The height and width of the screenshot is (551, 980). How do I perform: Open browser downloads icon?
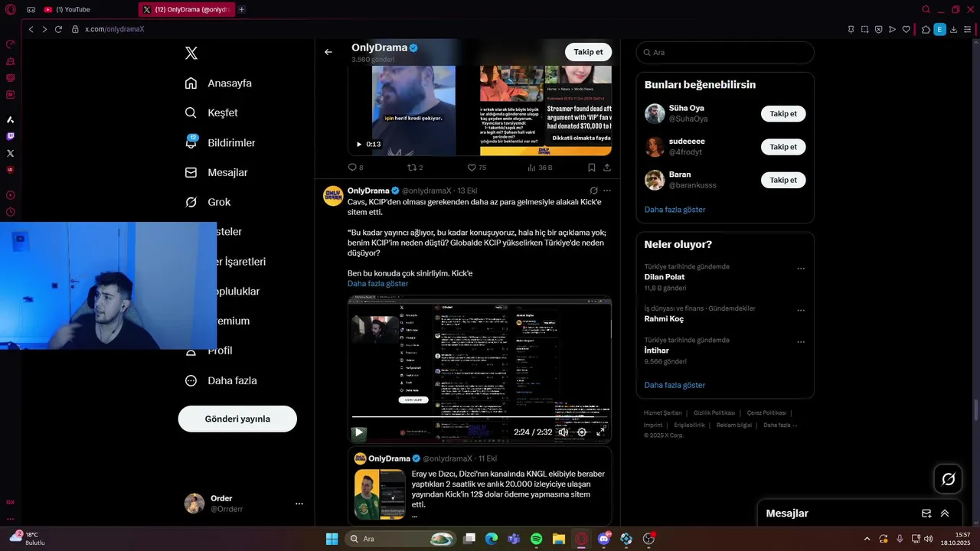click(x=953, y=29)
